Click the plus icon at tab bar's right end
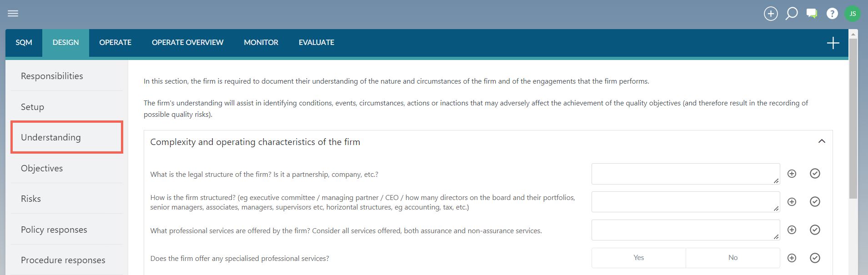The image size is (868, 275). point(833,43)
